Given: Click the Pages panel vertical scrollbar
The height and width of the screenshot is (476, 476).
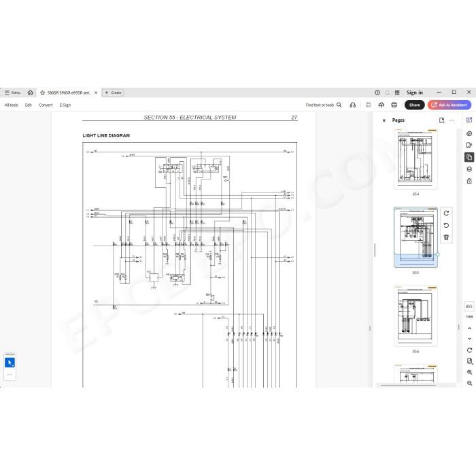Looking at the screenshot, I should [459, 327].
